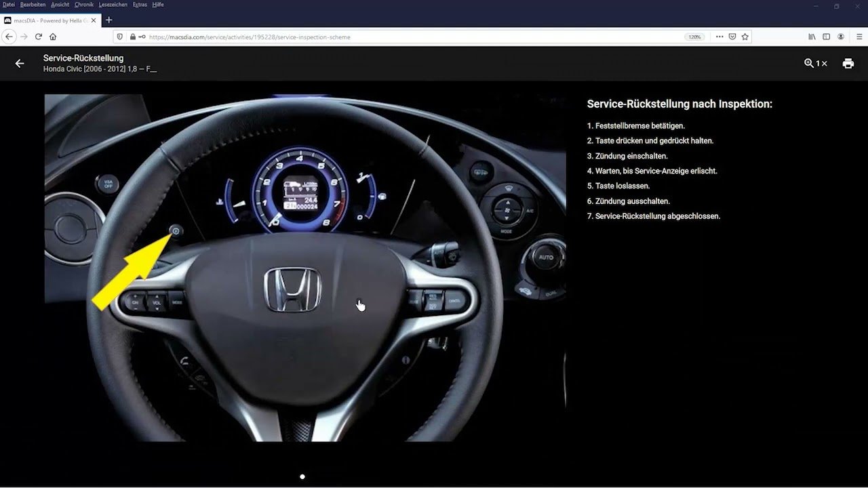868x488 pixels.
Task: Open Extras menu
Action: [140, 5]
